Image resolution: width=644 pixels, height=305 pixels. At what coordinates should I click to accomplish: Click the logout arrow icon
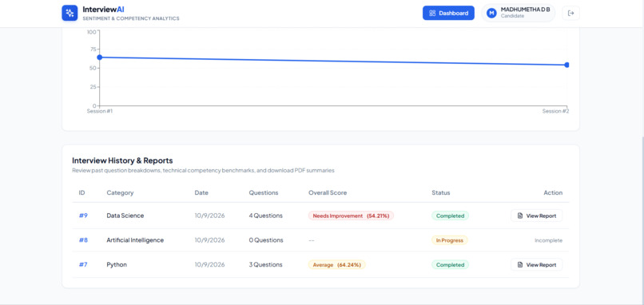coord(571,13)
